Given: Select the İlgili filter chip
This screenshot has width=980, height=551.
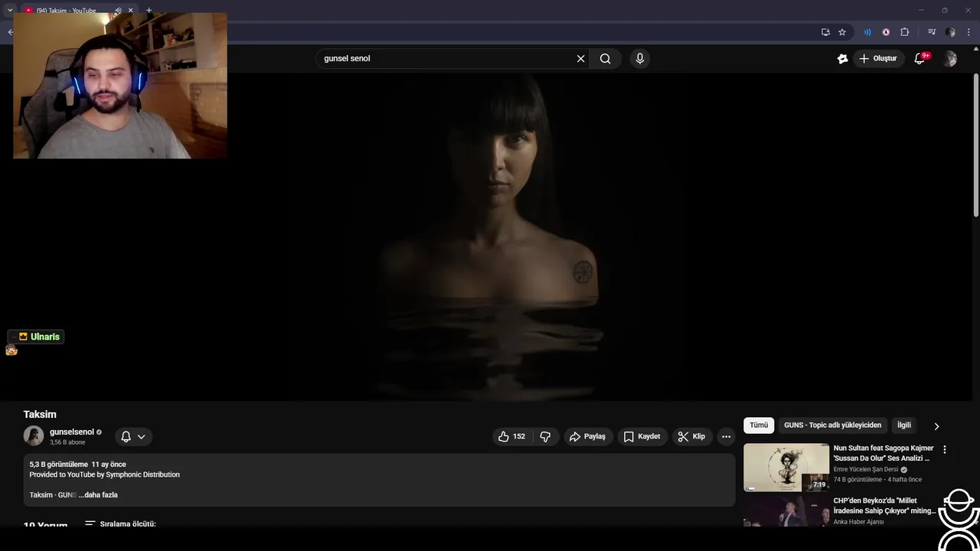Looking at the screenshot, I should 904,425.
